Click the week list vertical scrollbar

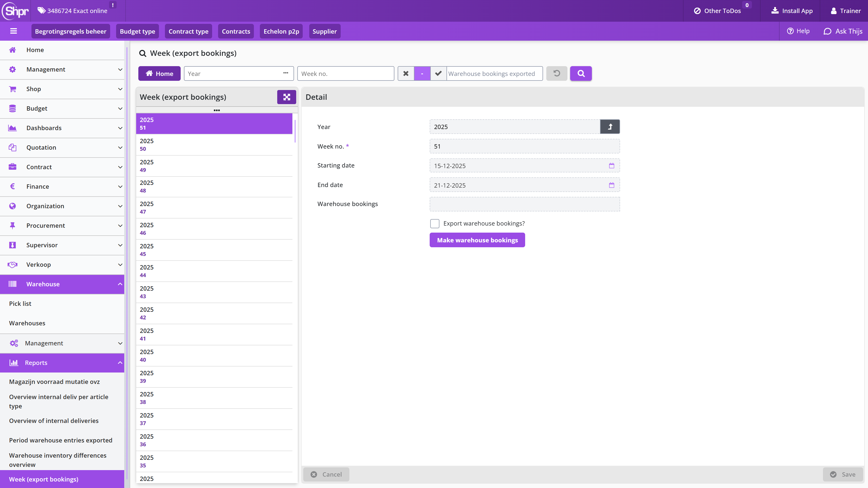(x=295, y=131)
